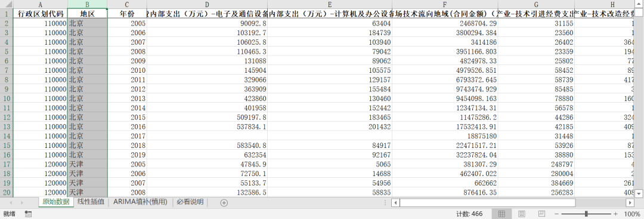The height and width of the screenshot is (219, 644).
Task: Click header cell 地区
Action: [88, 14]
